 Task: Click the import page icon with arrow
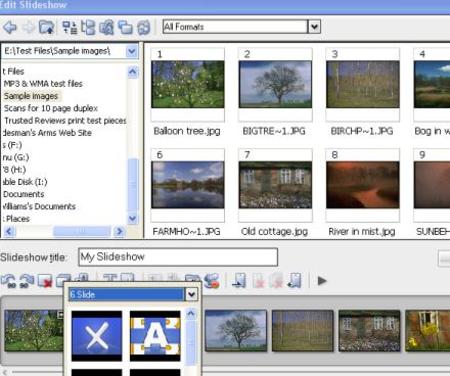point(240,280)
